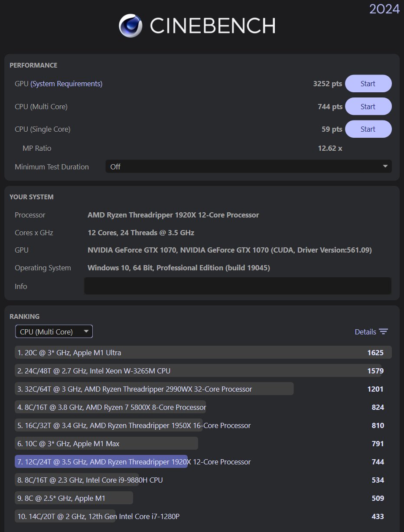Select the Intel Core i7-1280P ranking row
The height and width of the screenshot is (532, 404).
(203, 516)
